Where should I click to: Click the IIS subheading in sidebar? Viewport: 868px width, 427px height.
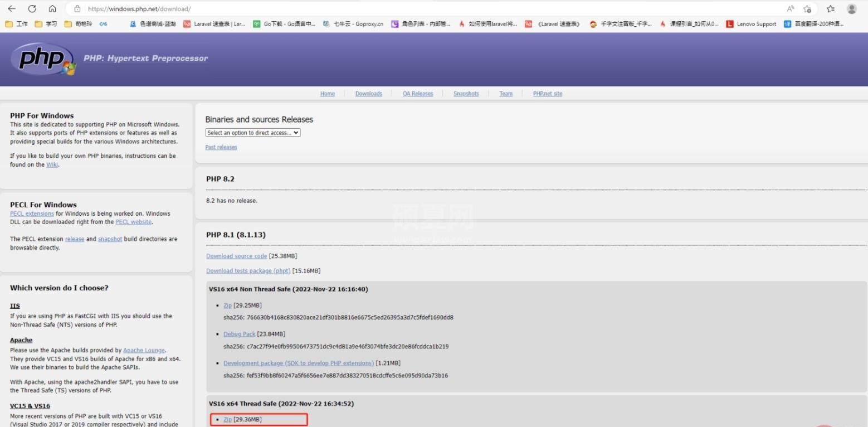point(14,305)
